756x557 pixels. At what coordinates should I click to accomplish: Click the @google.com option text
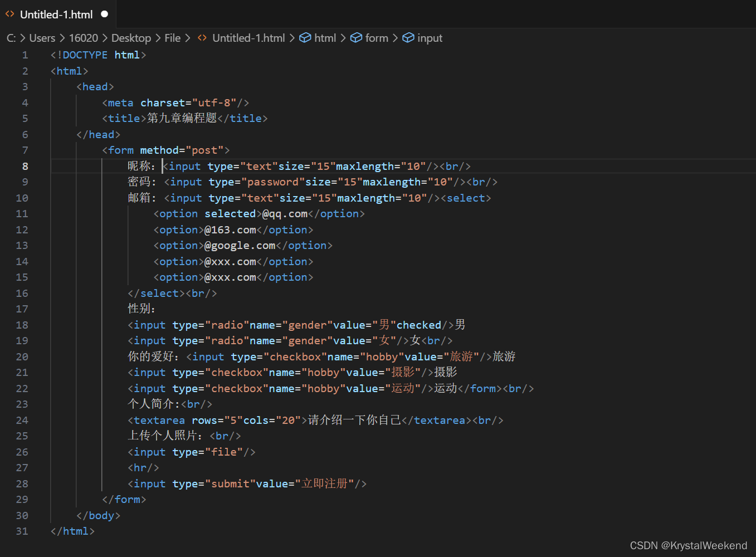[x=240, y=246]
